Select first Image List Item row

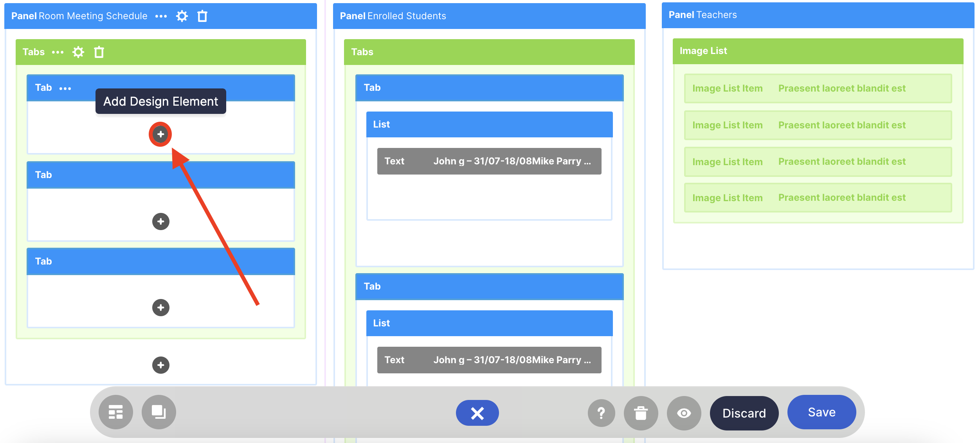pos(818,88)
